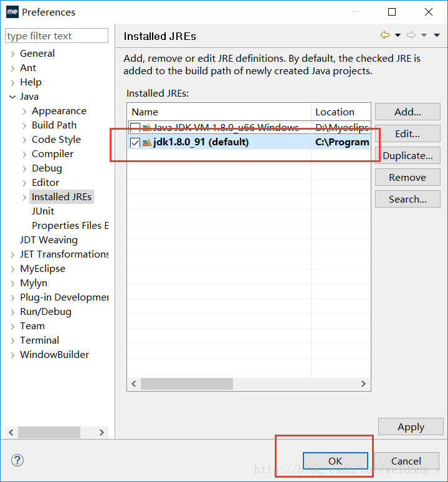The height and width of the screenshot is (482, 448).
Task: Expand the Compiler subnode
Action: [24, 154]
